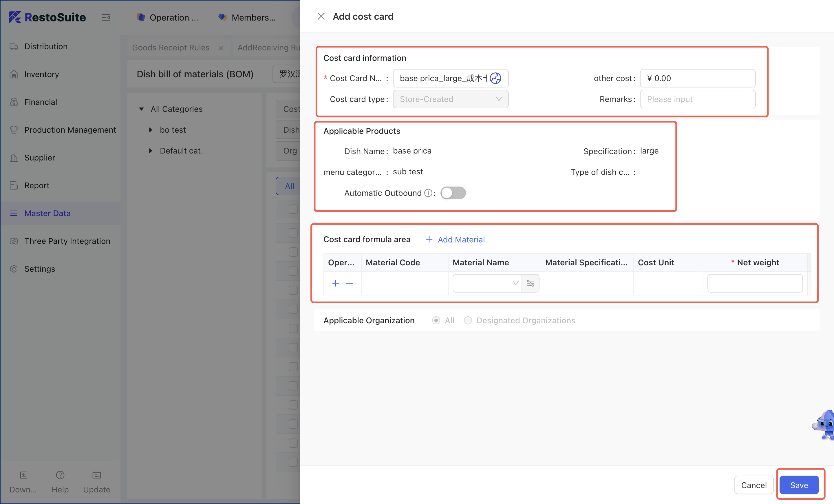This screenshot has height=504, width=834.
Task: Click the plus icon to add material row
Action: tap(335, 283)
